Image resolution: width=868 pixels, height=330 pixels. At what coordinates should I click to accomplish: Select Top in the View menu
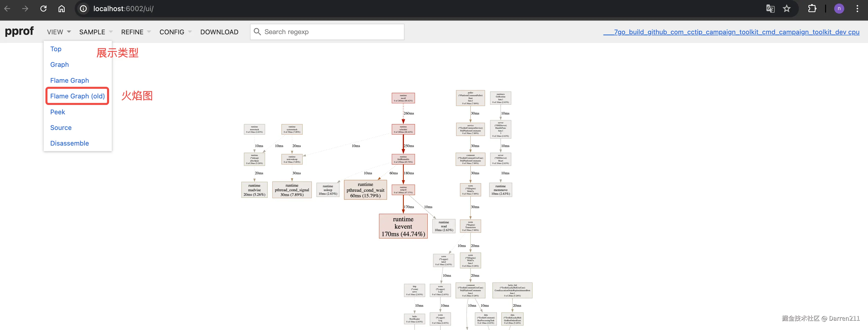click(x=56, y=49)
